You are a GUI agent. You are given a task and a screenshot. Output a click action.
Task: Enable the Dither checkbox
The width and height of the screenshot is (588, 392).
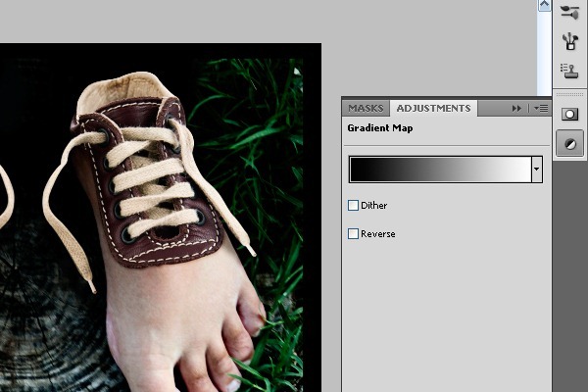354,206
